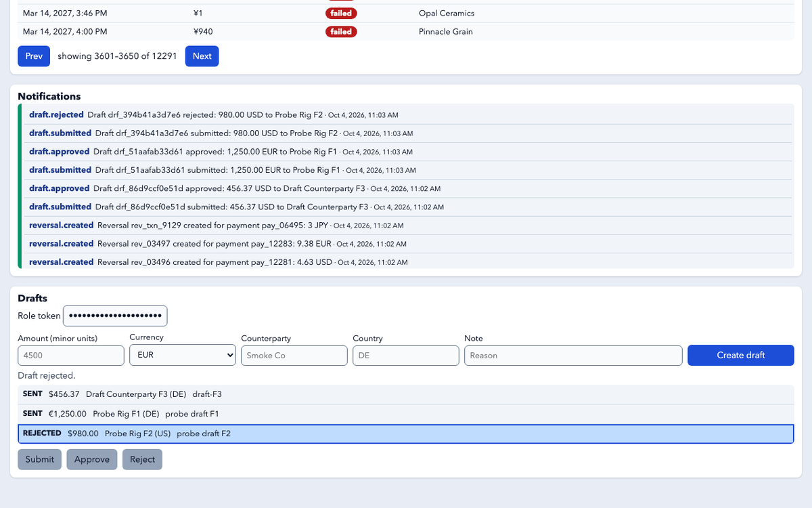Click draft.submitted notification for drf_51aafab33d61

pos(408,170)
